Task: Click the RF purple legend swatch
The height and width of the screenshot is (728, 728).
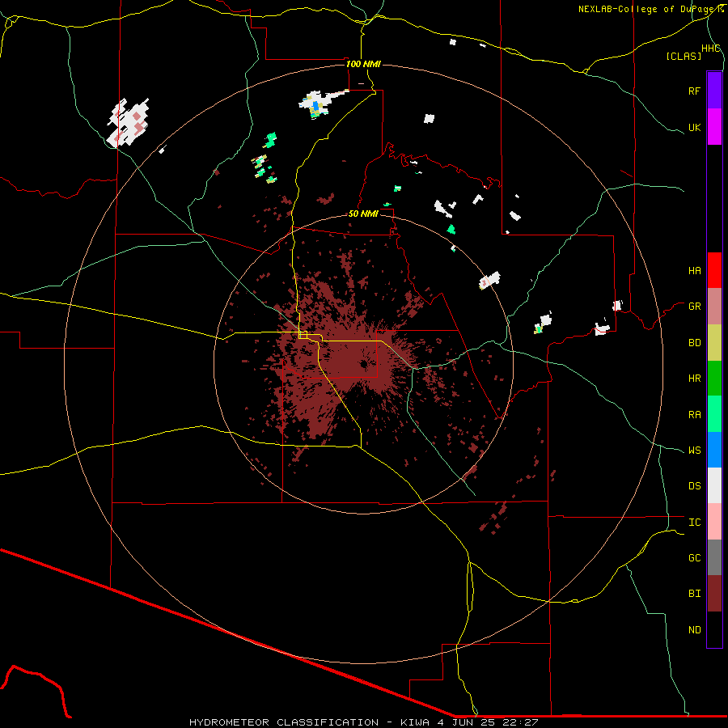Action: 714,91
